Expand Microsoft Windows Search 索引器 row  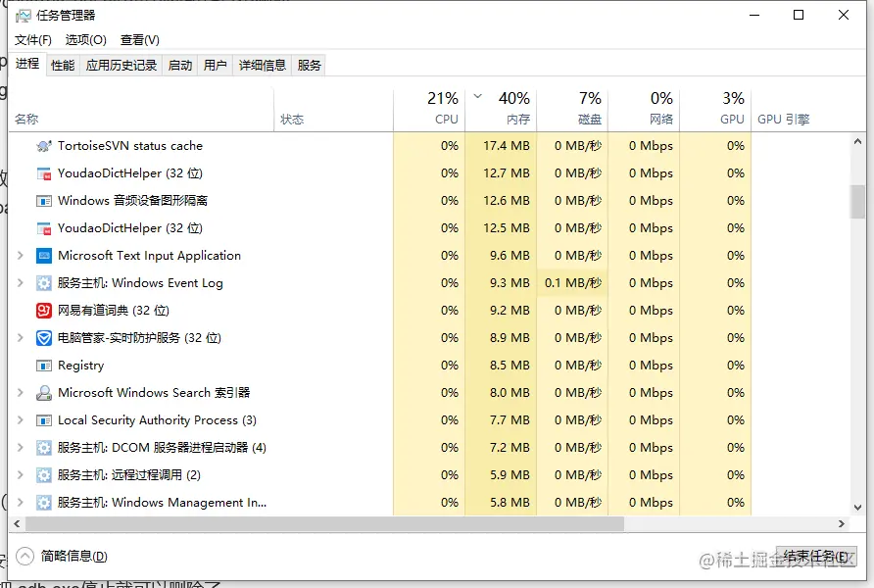coord(21,392)
